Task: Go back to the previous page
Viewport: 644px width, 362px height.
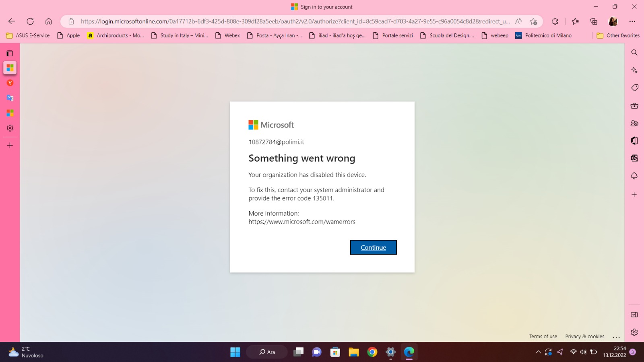Action: 12,21
